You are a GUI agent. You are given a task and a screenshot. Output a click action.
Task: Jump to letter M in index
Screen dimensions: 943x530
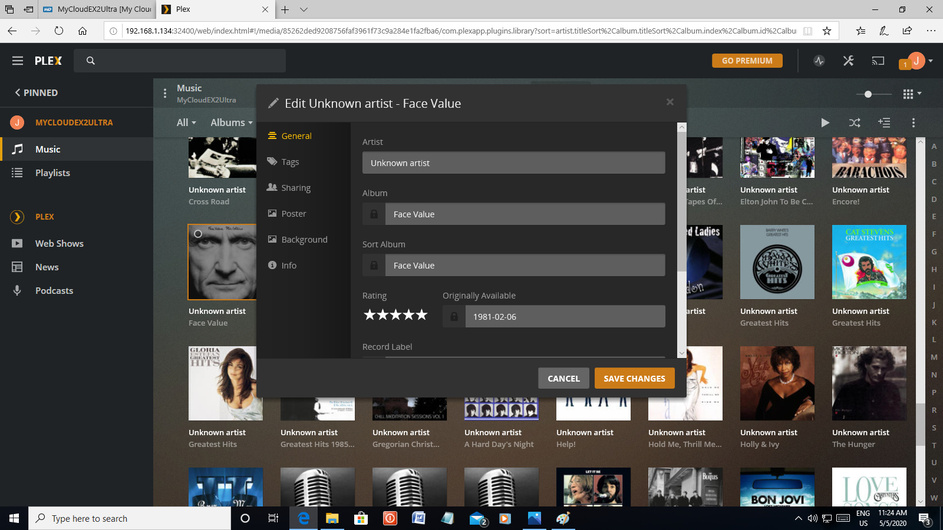pyautogui.click(x=933, y=357)
